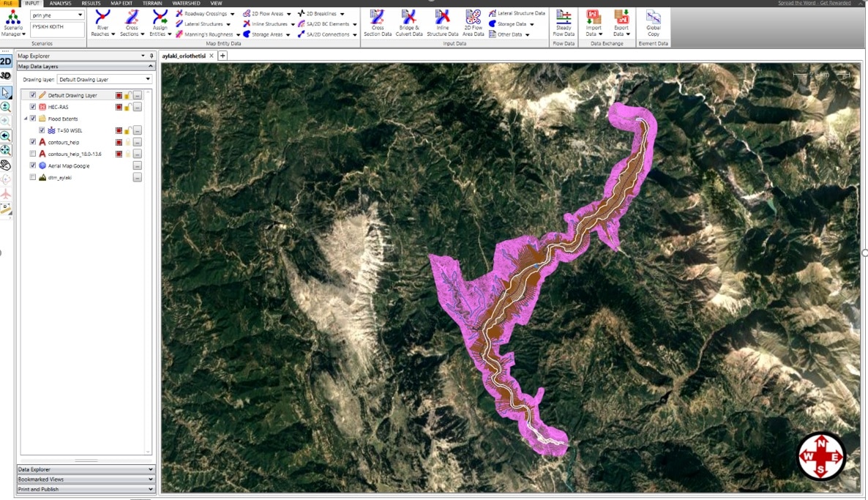Switch to the RESULTS ribbon tab
The image size is (868, 500).
click(91, 4)
